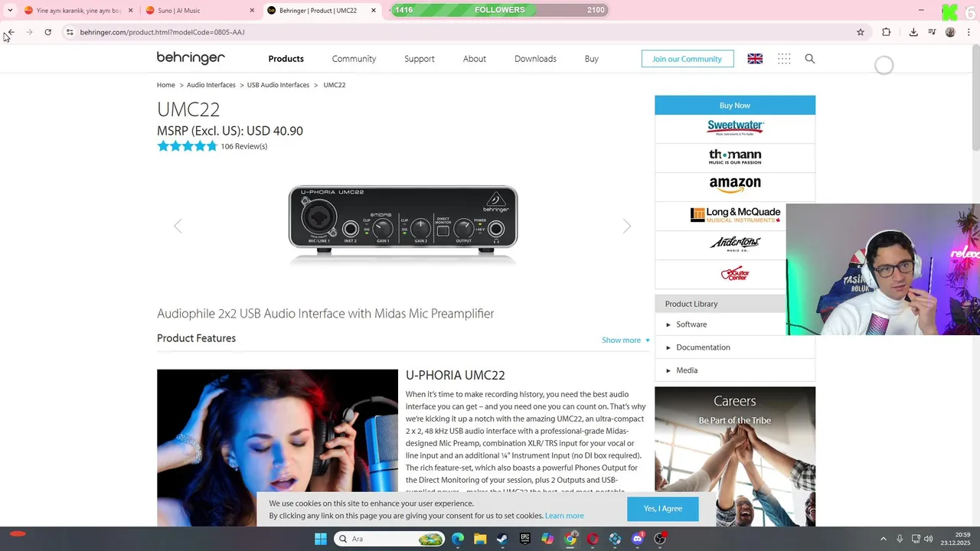Open 106 Review(s) link
Screen dimensions: 980x551
click(x=243, y=146)
